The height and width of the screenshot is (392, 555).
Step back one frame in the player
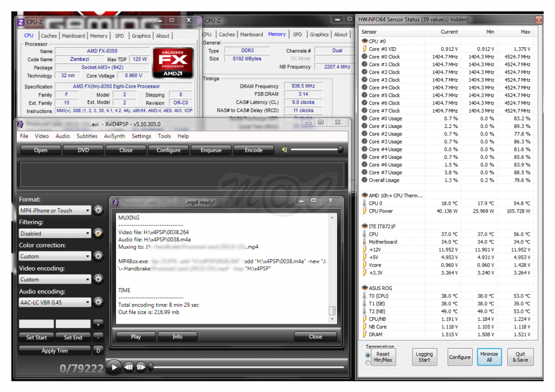(128, 367)
